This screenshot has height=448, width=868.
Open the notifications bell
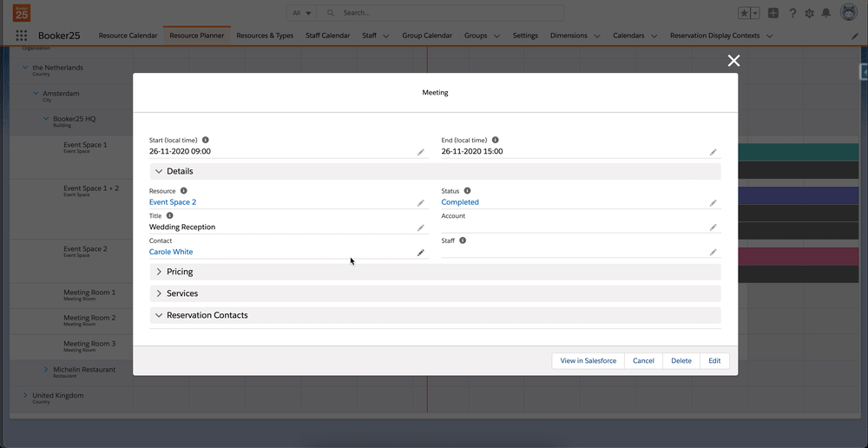826,13
